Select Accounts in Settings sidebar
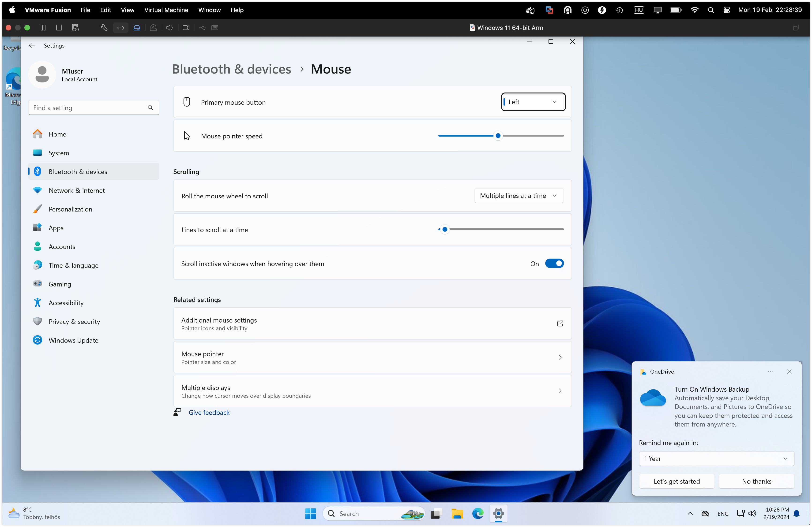Viewport: 812px width, 527px height. (x=94, y=246)
